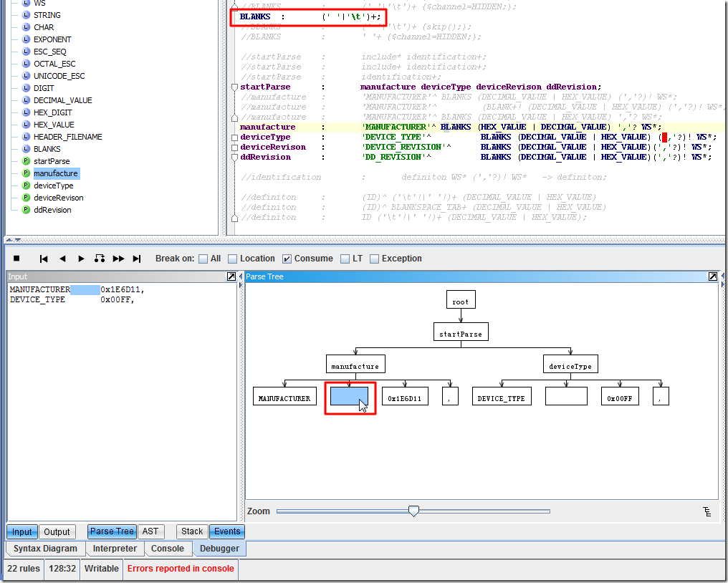728x583 pixels.
Task: Select HEX_VALUE rule in list
Action: point(54,125)
